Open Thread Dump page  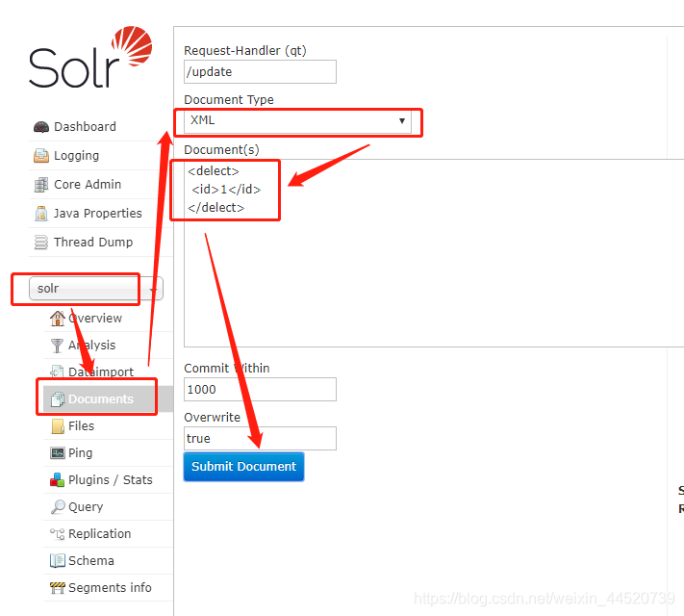(93, 243)
